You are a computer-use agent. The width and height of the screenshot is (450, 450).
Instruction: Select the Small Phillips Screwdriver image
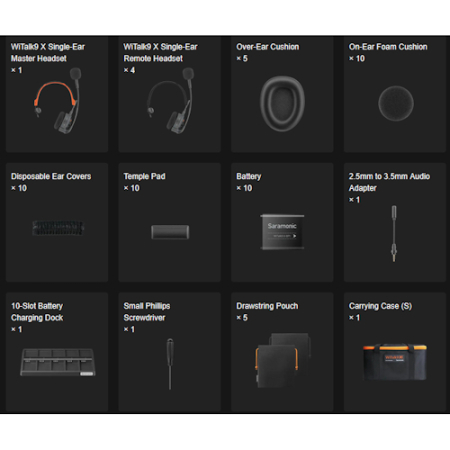(170, 364)
